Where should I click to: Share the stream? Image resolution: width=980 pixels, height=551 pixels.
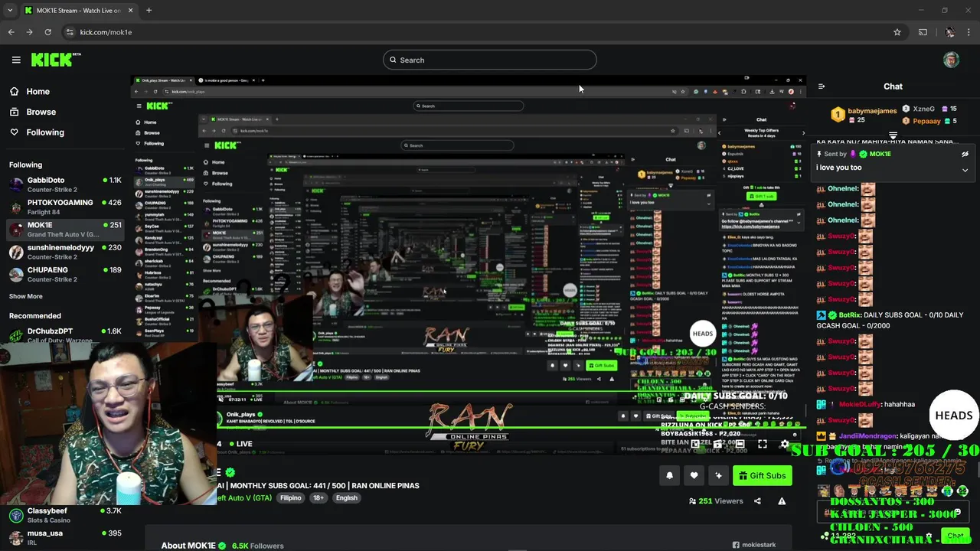[x=757, y=501]
